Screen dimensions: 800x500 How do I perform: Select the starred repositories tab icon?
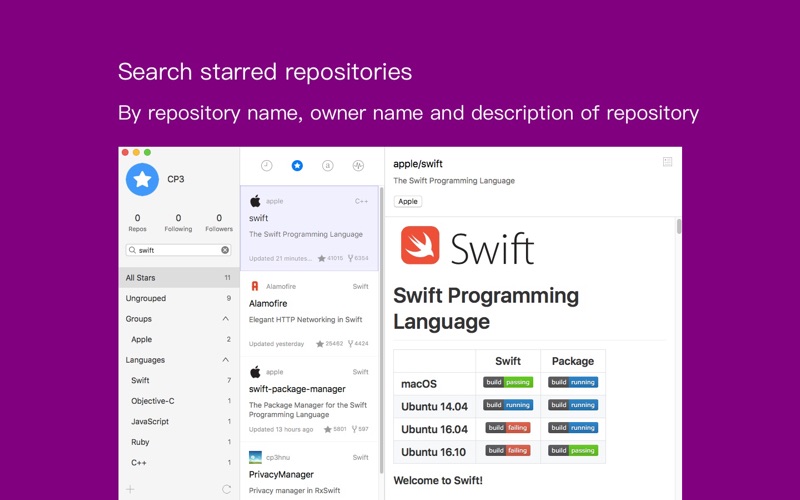(x=297, y=165)
